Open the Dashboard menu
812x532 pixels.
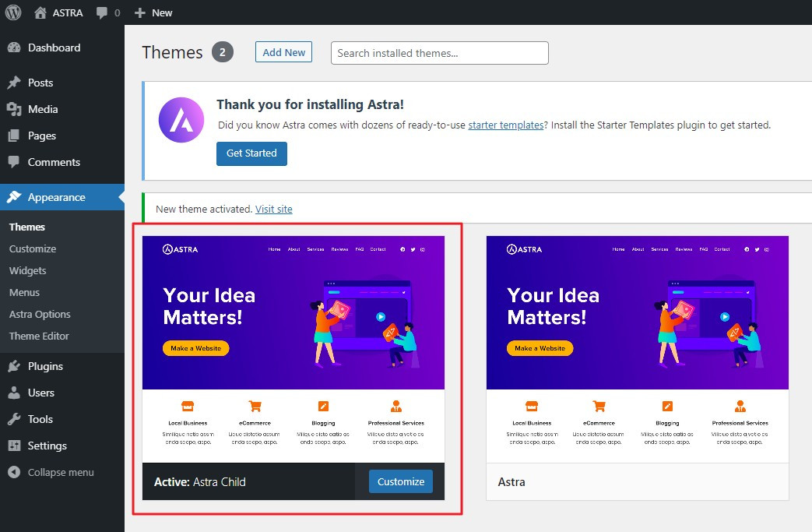(62, 48)
